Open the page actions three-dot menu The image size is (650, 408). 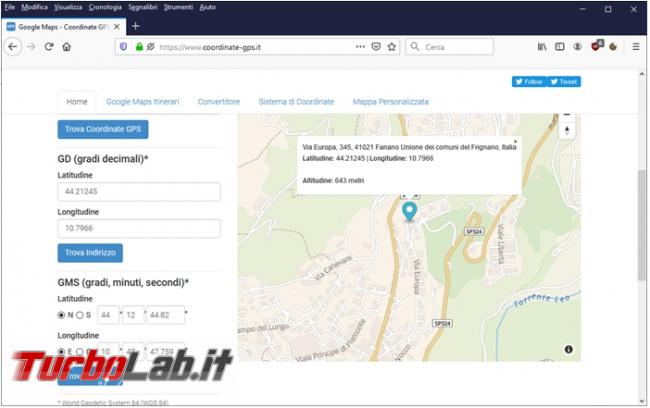click(x=360, y=46)
